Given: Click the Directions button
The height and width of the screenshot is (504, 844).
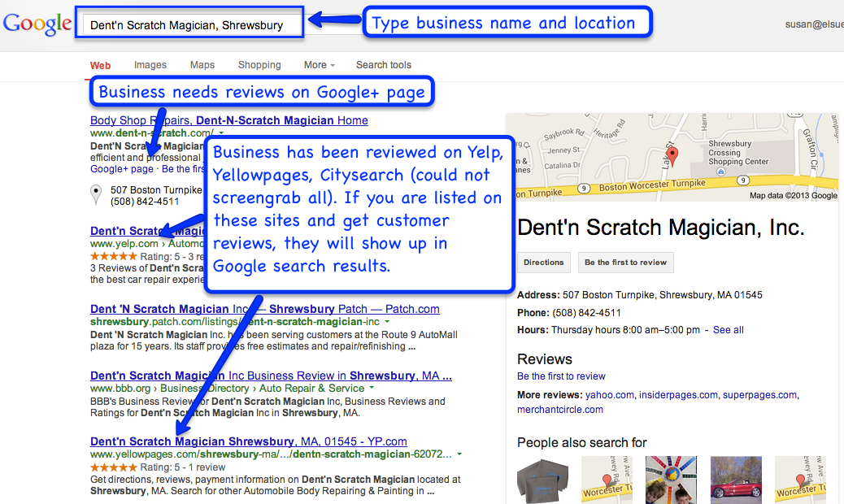Looking at the screenshot, I should coord(544,263).
